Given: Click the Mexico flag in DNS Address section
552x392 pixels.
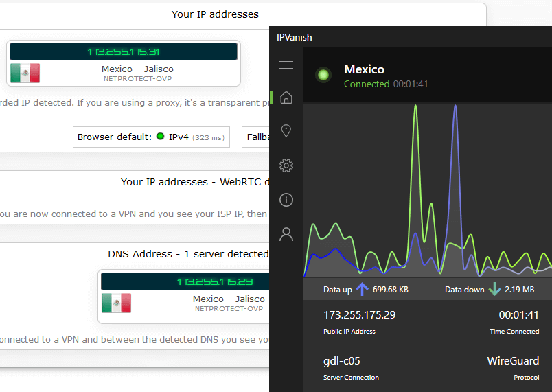Looking at the screenshot, I should click(116, 303).
